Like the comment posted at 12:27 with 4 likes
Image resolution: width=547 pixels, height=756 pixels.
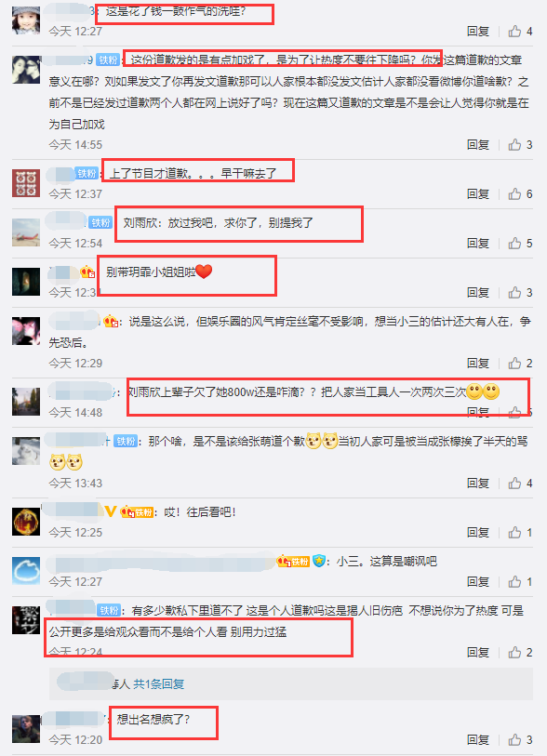514,32
